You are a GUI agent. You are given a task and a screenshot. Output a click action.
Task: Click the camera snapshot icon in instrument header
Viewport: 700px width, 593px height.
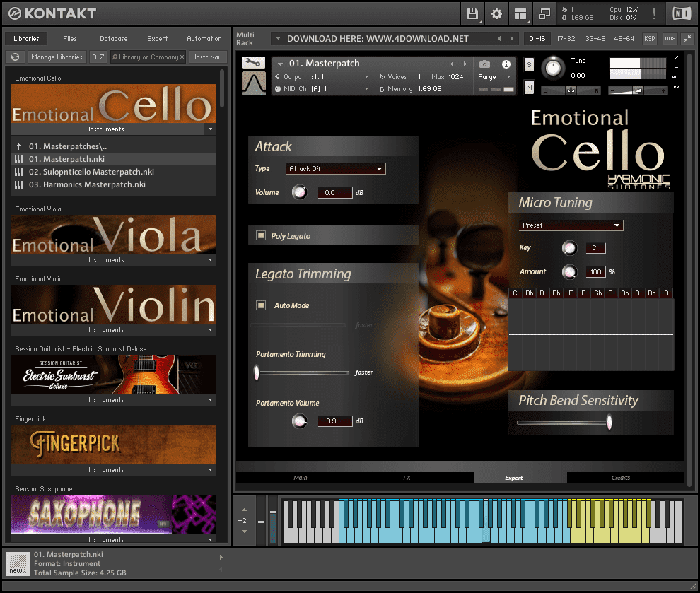pyautogui.click(x=483, y=63)
